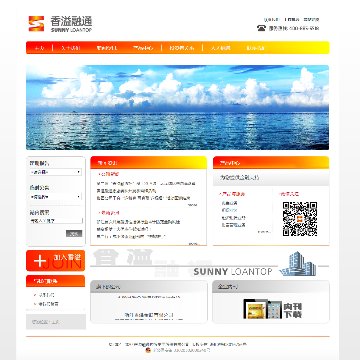Image resolution: width=360 pixels, height=360 pixels.
Task: Open the third item in the orange navigation bar
Action: [107, 48]
